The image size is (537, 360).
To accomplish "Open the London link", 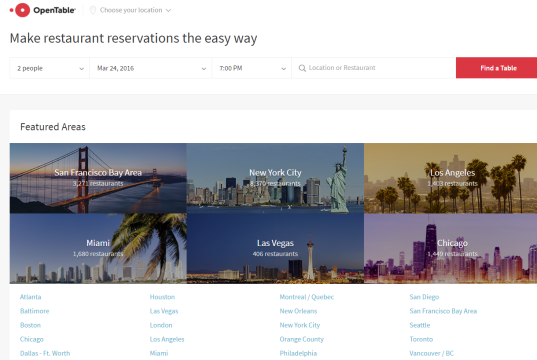I will coord(161,325).
